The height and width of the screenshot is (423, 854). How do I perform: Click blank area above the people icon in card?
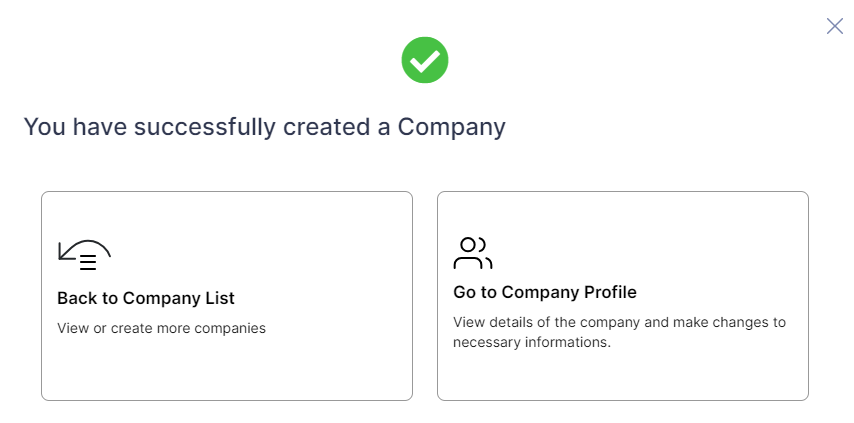pyautogui.click(x=623, y=214)
